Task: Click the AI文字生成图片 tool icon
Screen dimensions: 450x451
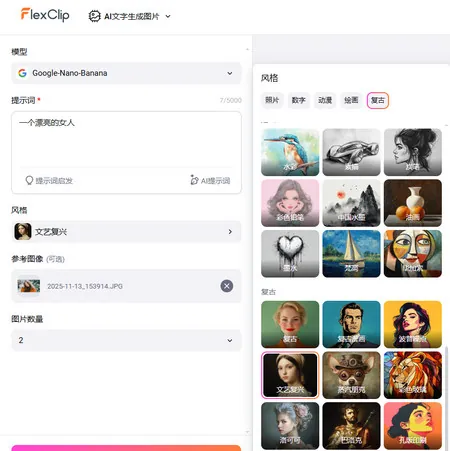Action: (x=94, y=16)
